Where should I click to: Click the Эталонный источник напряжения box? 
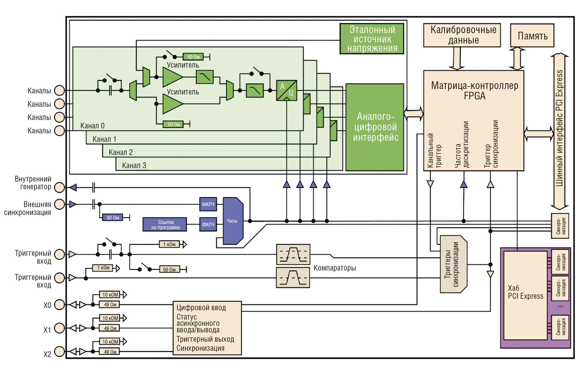pos(372,39)
